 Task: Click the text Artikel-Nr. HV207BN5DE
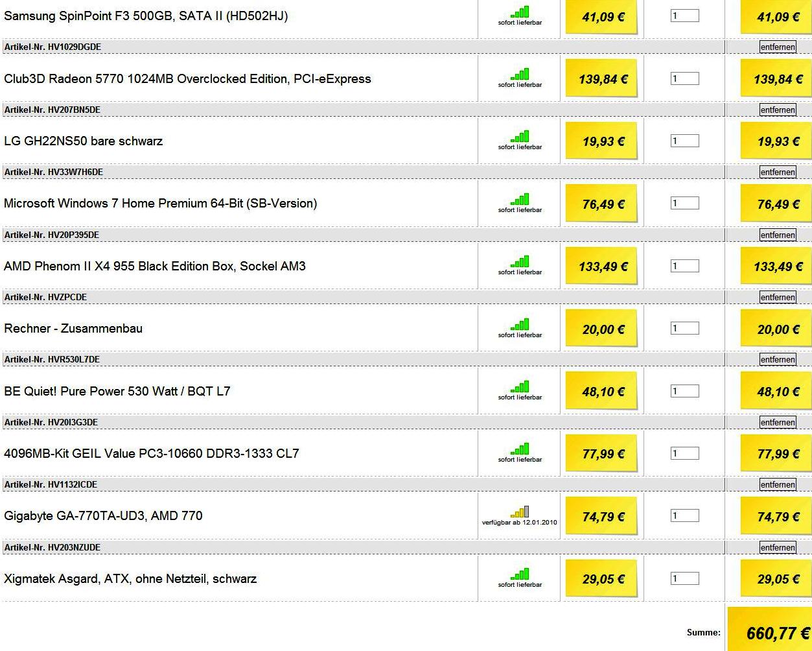52,110
